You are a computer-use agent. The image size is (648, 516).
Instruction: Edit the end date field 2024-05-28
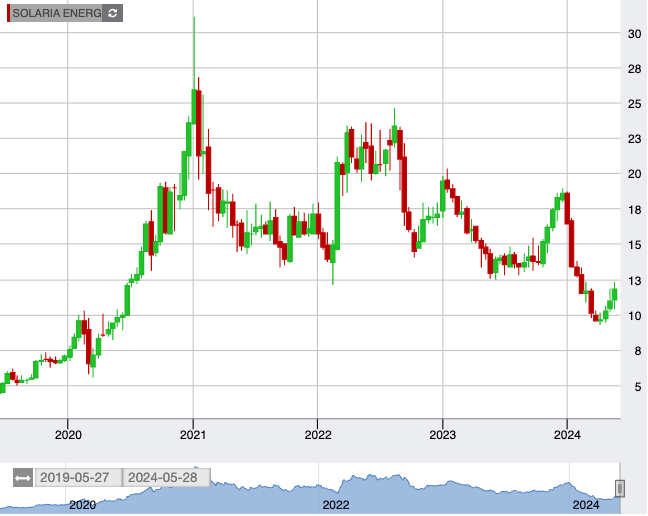coord(167,478)
